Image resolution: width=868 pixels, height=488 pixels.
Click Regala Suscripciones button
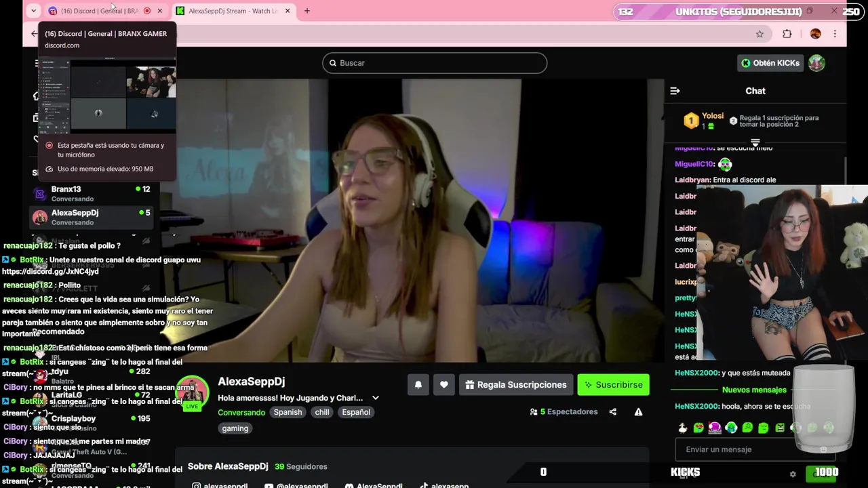(x=516, y=384)
